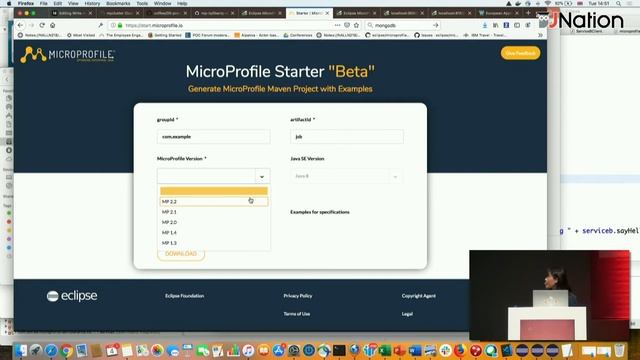Open the Firefox application menu

[26, 3]
